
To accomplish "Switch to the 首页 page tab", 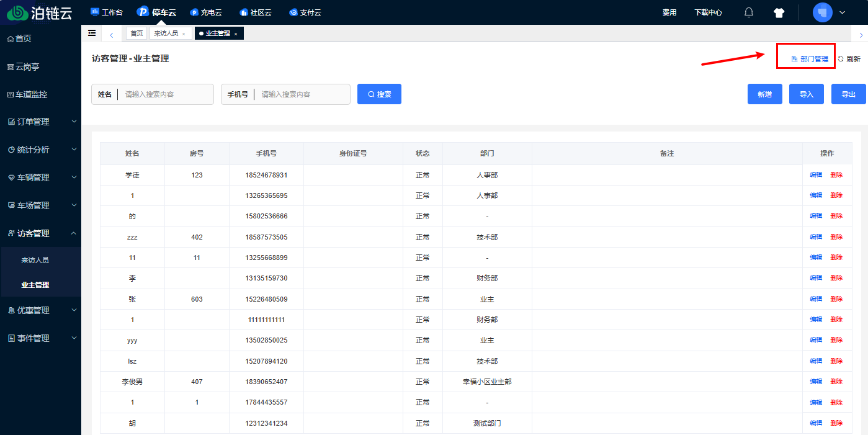I will 136,34.
